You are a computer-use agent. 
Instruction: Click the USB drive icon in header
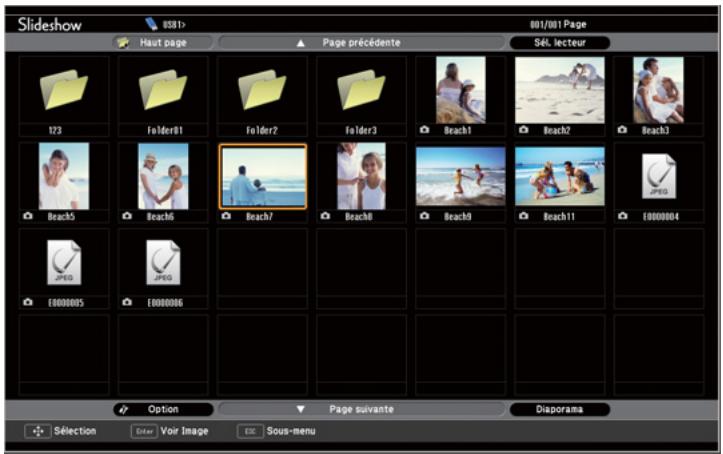pos(151,24)
